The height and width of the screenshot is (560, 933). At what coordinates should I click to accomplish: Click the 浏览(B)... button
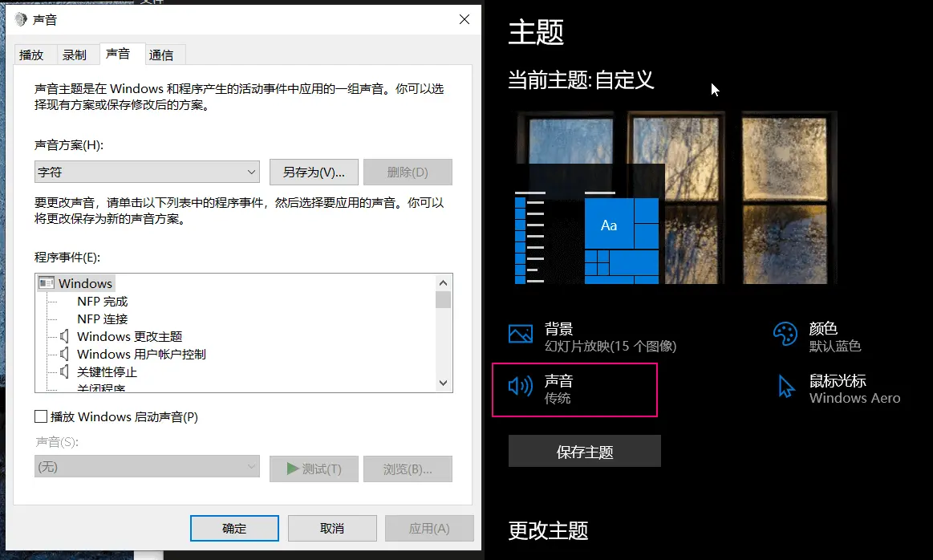point(408,469)
